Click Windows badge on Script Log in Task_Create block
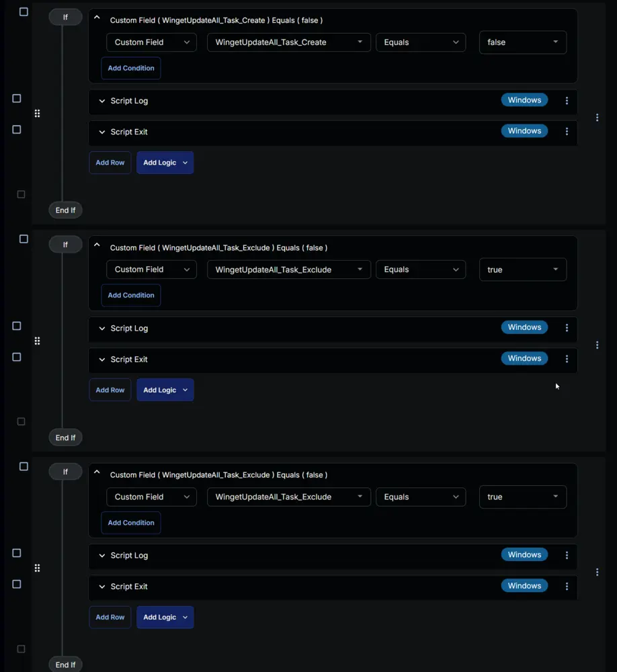Viewport: 617px width, 672px height. [x=524, y=100]
